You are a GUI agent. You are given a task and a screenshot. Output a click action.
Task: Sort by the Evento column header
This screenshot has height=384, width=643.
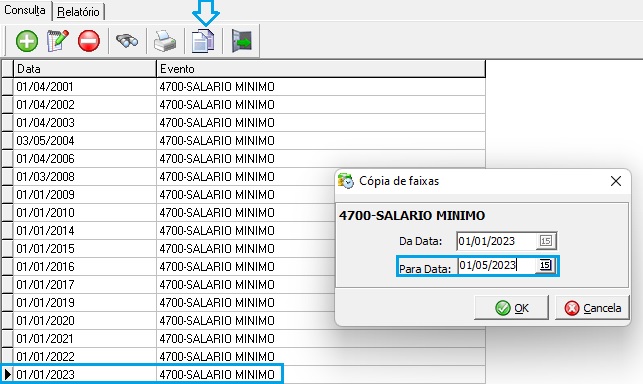(321, 69)
